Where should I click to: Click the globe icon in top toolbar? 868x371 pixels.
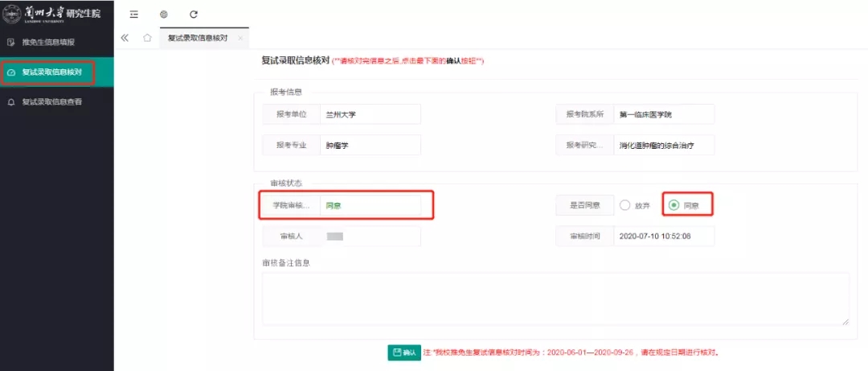[163, 14]
